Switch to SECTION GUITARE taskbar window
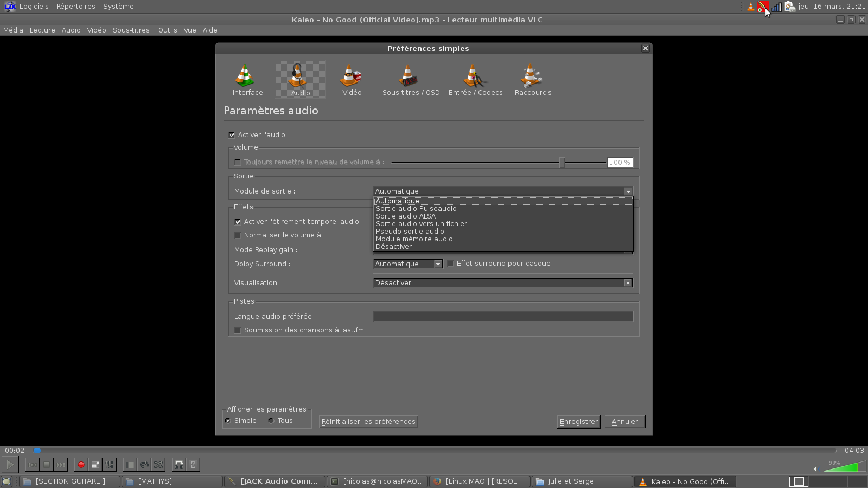Viewport: 868px width, 488px height. click(x=69, y=481)
